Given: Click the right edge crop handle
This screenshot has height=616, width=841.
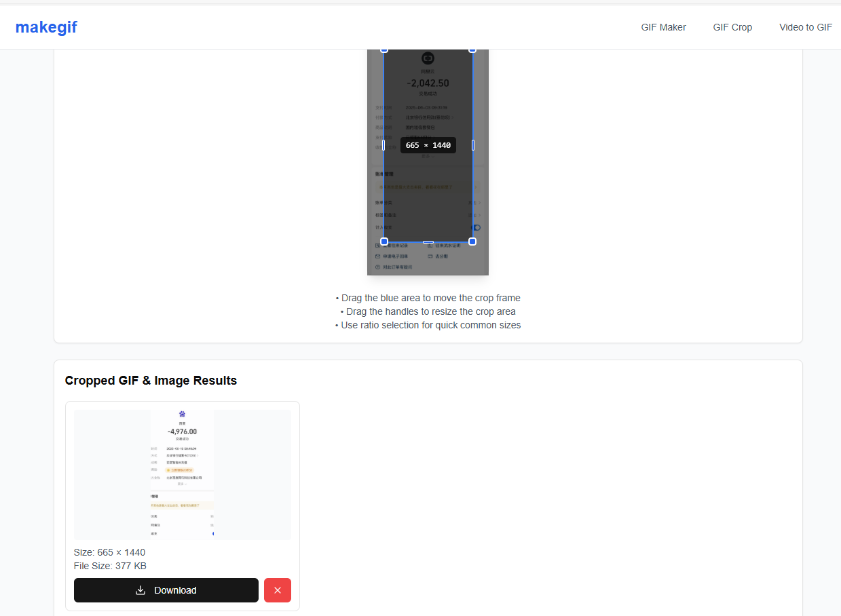Looking at the screenshot, I should (473, 145).
